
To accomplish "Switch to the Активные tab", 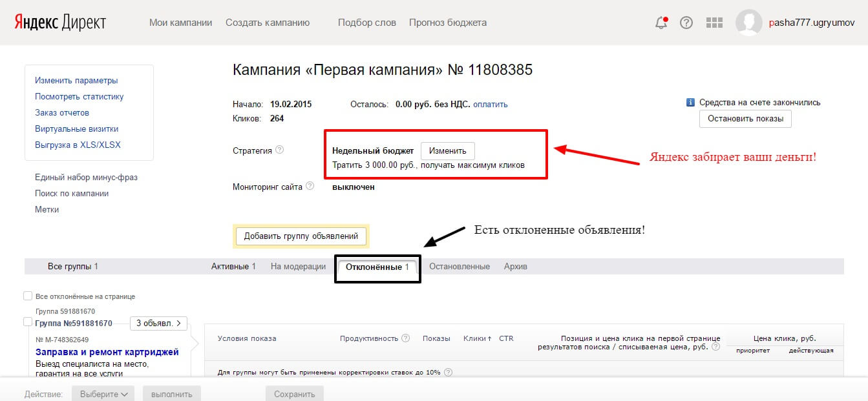I will point(233,267).
